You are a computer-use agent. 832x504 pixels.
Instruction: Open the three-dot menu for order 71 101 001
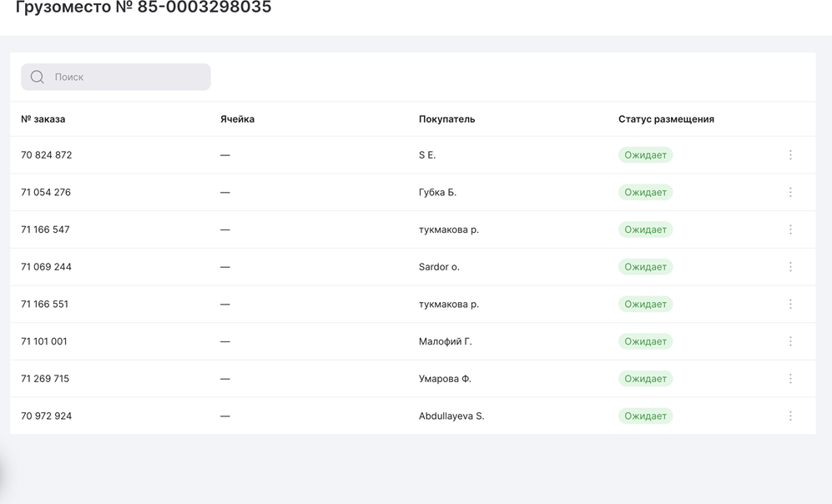[790, 341]
